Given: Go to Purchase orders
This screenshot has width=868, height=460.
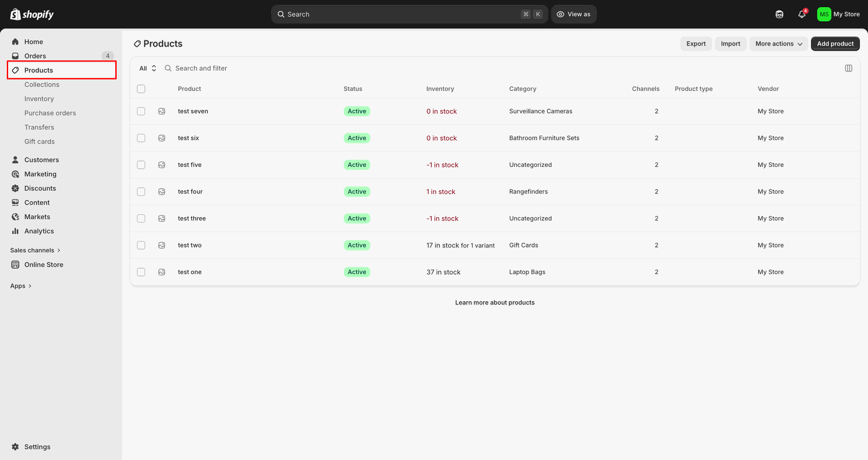Looking at the screenshot, I should pos(50,113).
